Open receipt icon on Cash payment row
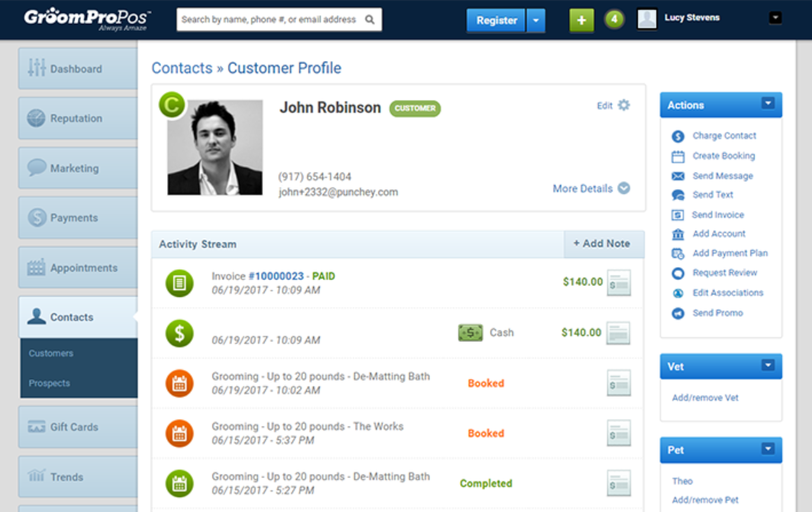Screen dimensions: 812x512 (x=618, y=333)
